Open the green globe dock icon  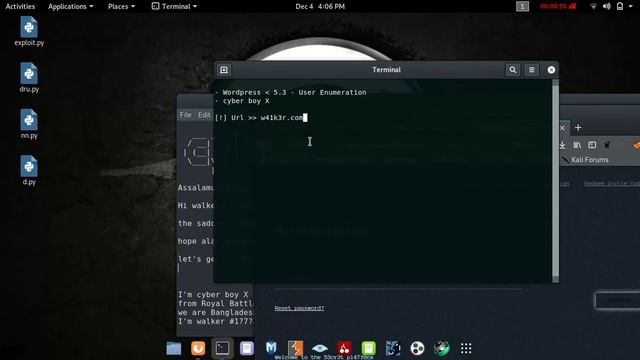442,348
